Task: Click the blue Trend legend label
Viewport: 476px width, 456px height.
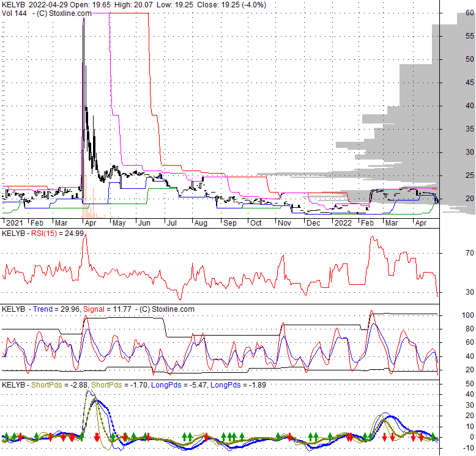Action: 43,309
